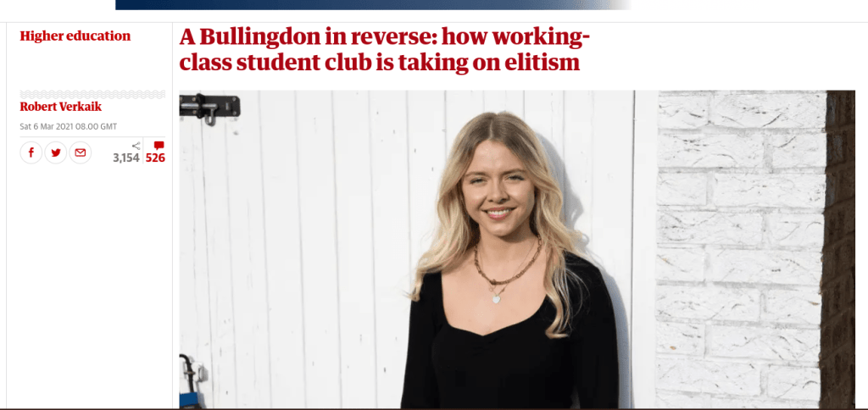Click the wavy divider above the author name
Screen dimensions: 868x410
coord(92,94)
